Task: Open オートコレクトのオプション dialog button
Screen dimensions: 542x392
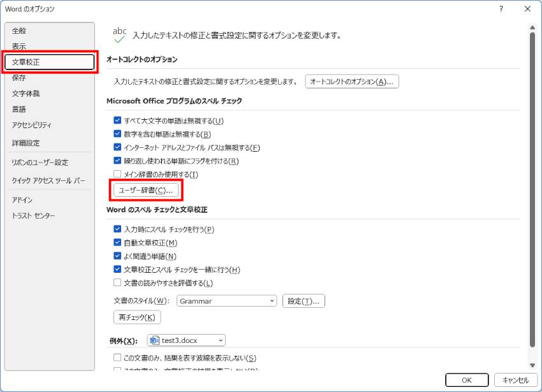Action: coord(352,82)
